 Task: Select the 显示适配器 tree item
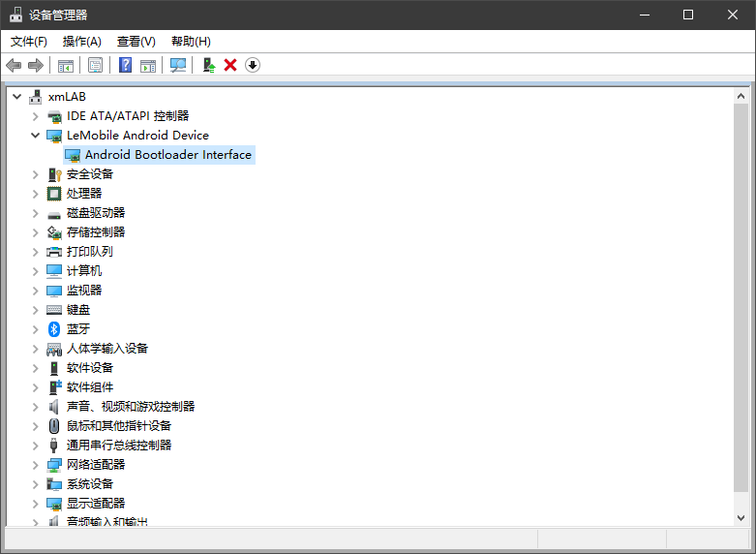coord(95,504)
